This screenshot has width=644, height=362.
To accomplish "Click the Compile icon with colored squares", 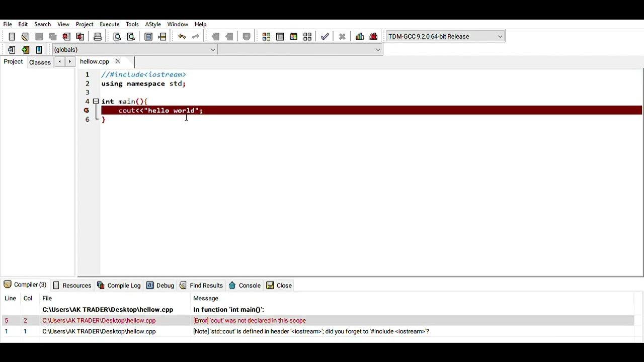I will tap(266, 36).
